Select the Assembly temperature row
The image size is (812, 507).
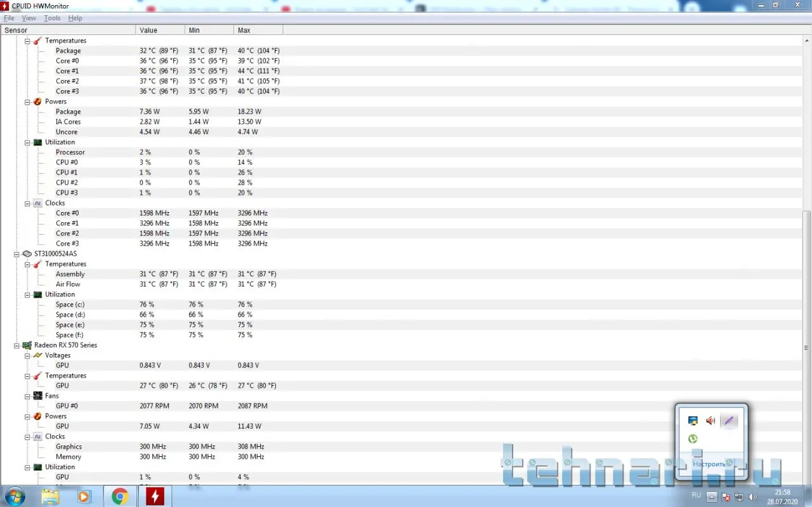401,274
